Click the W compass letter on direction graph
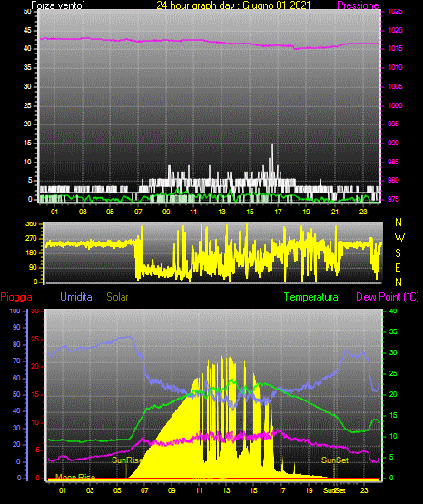This screenshot has height=504, width=423. click(399, 238)
